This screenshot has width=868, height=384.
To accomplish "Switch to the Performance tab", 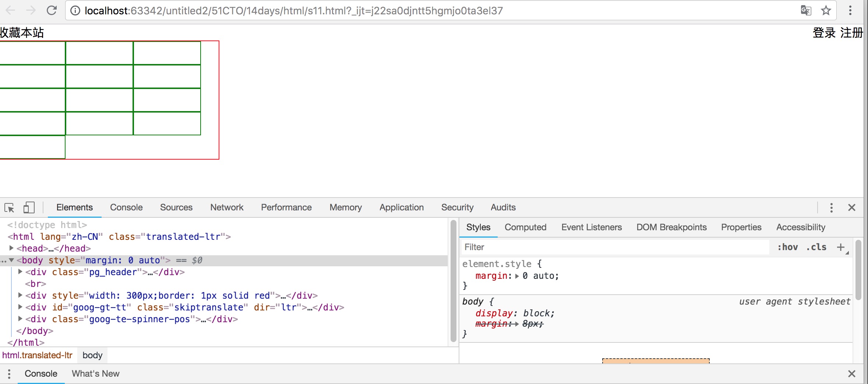I will coord(286,207).
